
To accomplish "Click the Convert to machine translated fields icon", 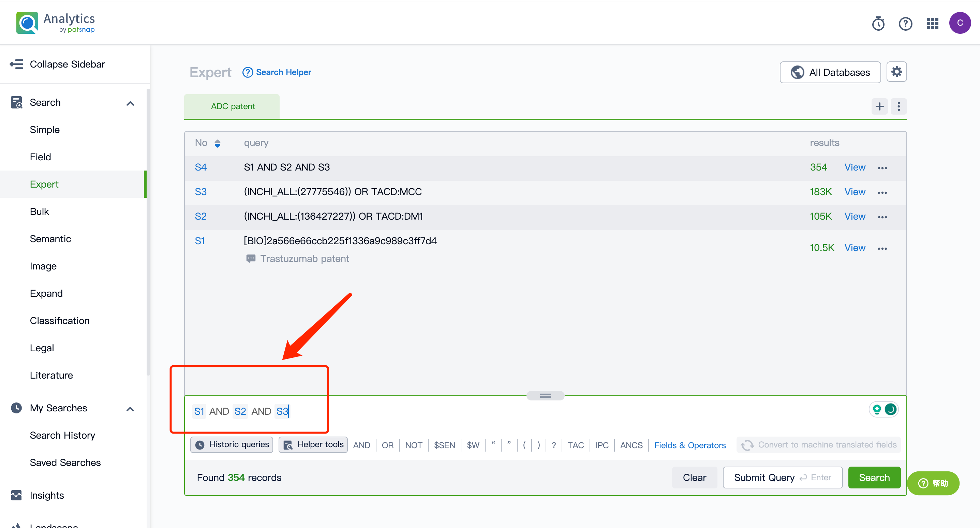I will point(747,445).
